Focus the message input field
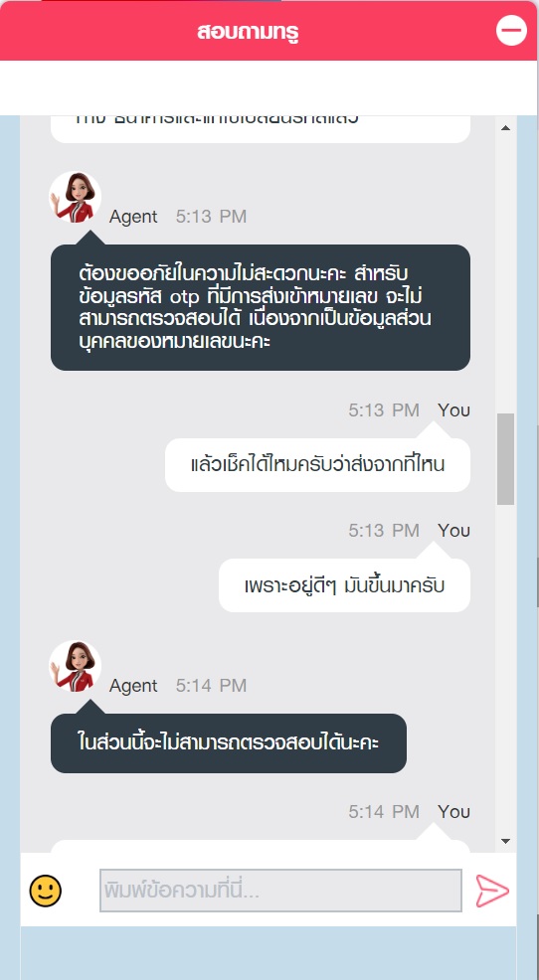The height and width of the screenshot is (980, 539). coord(280,890)
